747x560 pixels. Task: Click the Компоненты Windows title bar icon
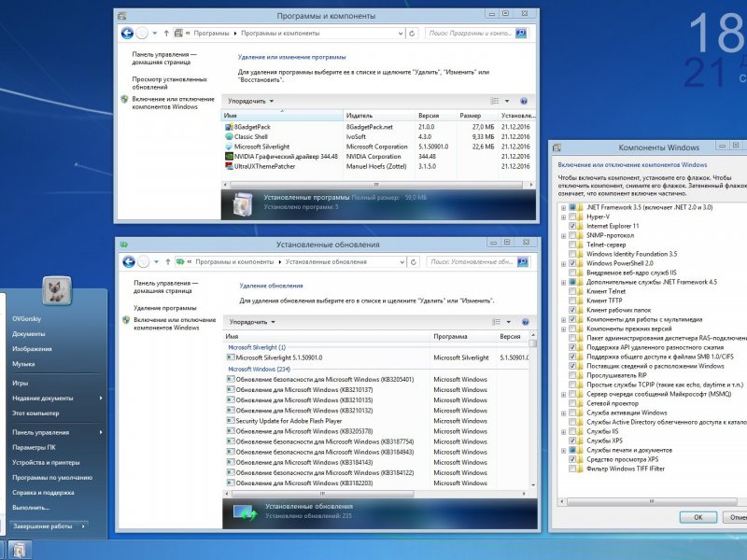[x=557, y=147]
